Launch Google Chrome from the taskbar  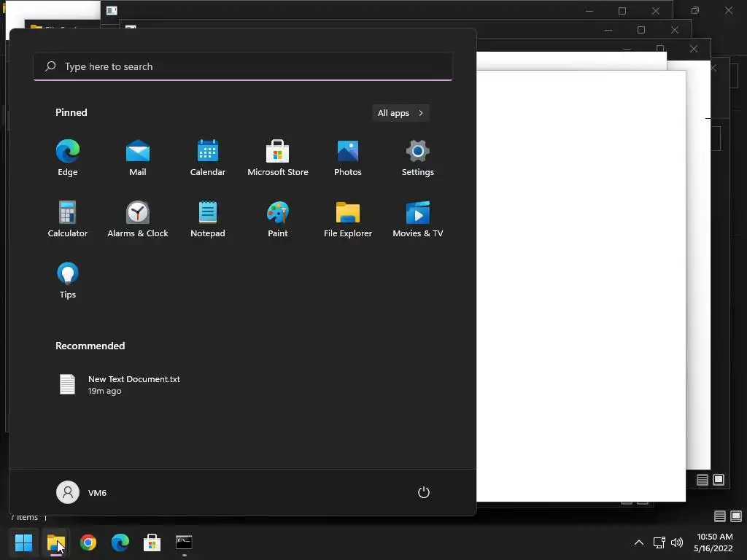[x=88, y=542]
